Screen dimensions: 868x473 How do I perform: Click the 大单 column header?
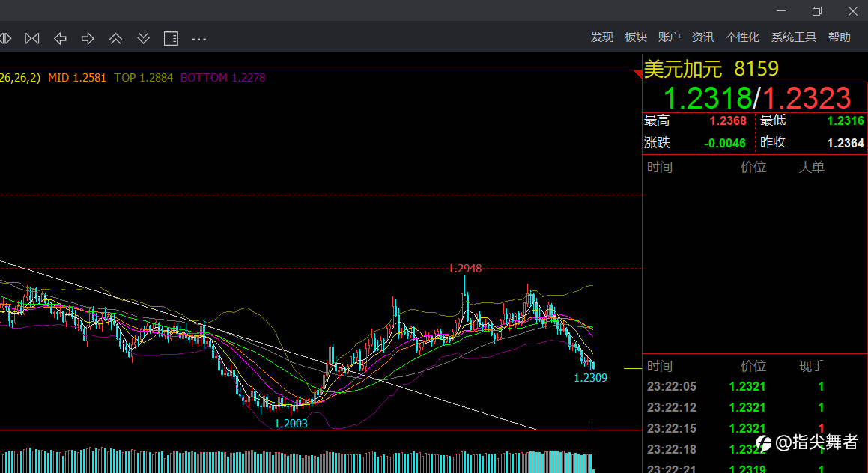812,167
